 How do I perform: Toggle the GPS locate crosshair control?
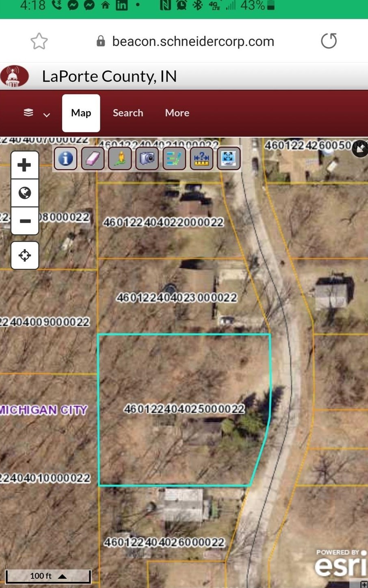[25, 255]
